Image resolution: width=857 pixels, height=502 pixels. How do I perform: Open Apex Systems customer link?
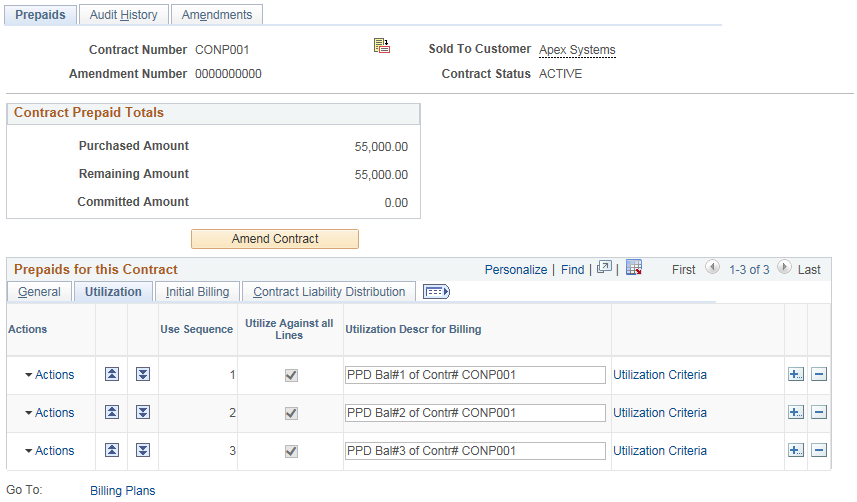point(577,50)
